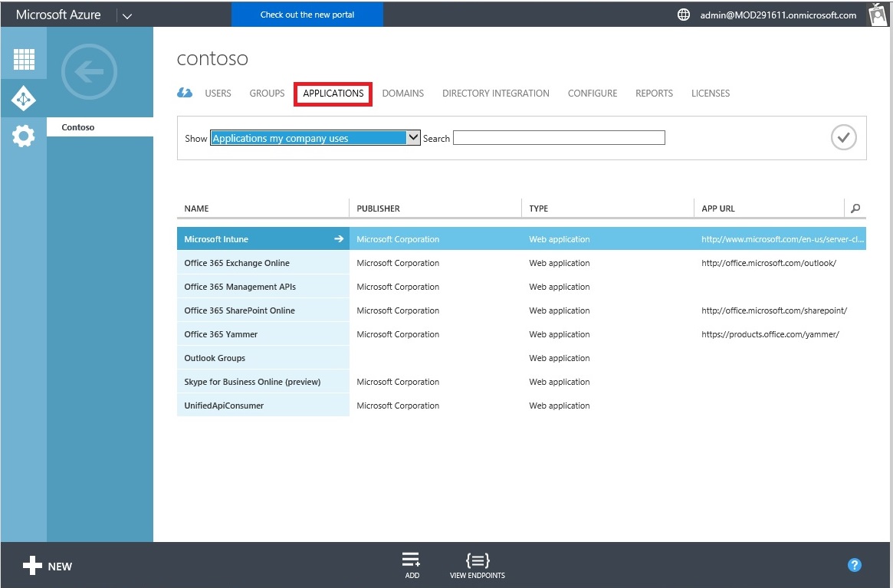Confirm the filter with checkmark button
Viewport: 893px width, 588px height.
(843, 138)
